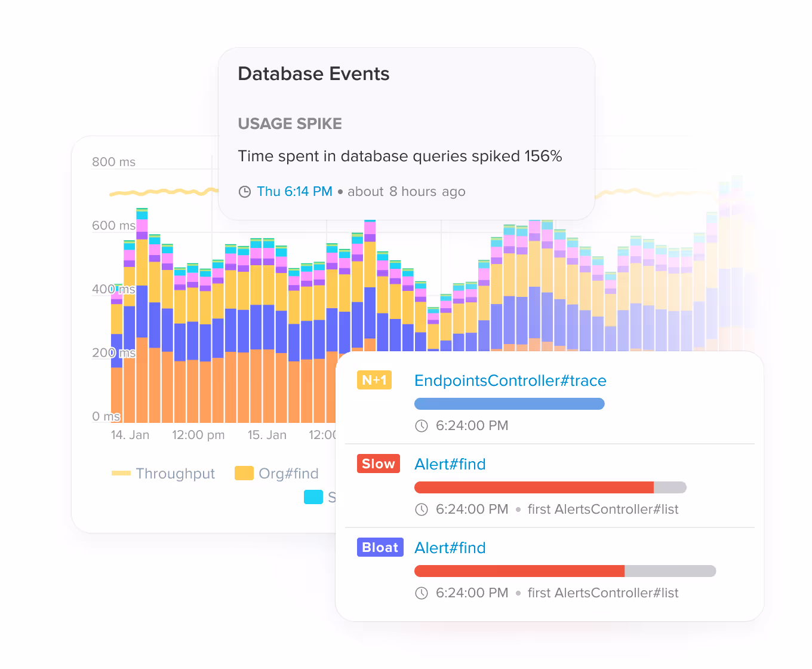Select the Slow badge
The image size is (812, 669).
tap(378, 464)
